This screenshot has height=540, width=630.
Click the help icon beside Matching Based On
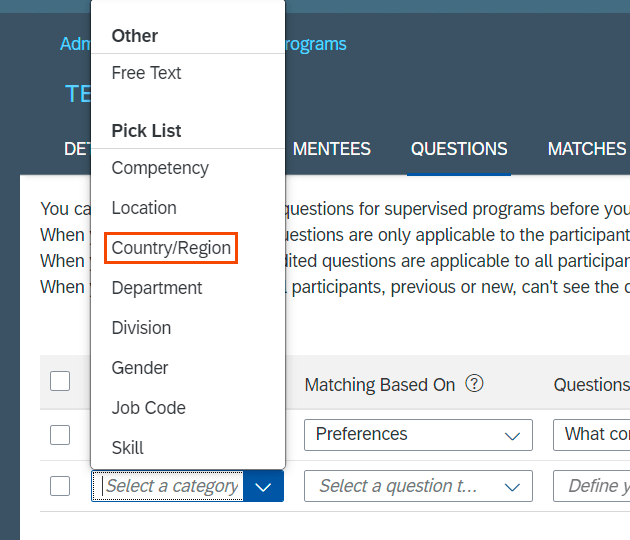pyautogui.click(x=475, y=384)
